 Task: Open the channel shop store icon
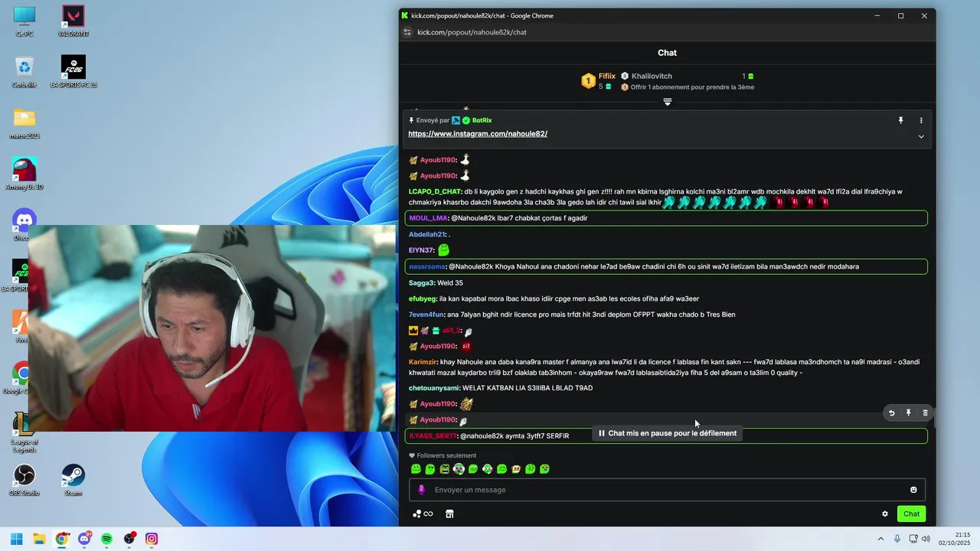[449, 514]
